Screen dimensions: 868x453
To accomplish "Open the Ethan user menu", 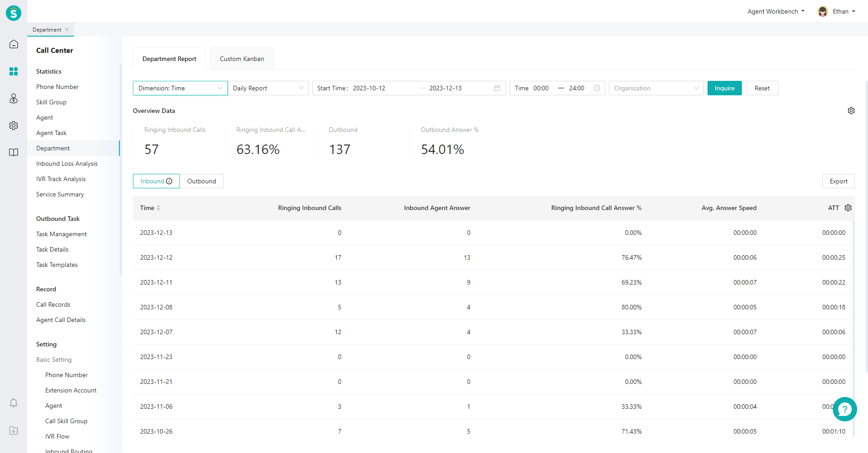I will pyautogui.click(x=844, y=11).
